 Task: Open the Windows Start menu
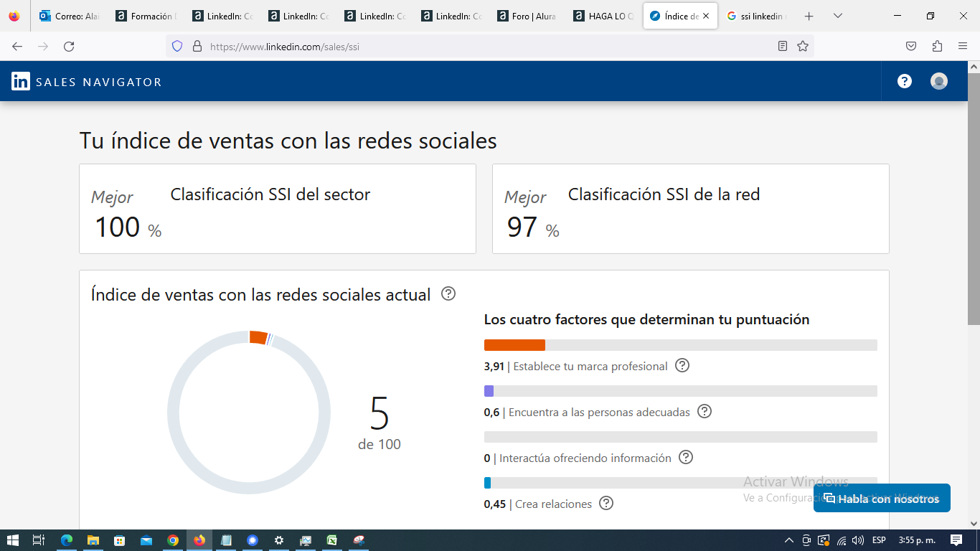point(12,540)
